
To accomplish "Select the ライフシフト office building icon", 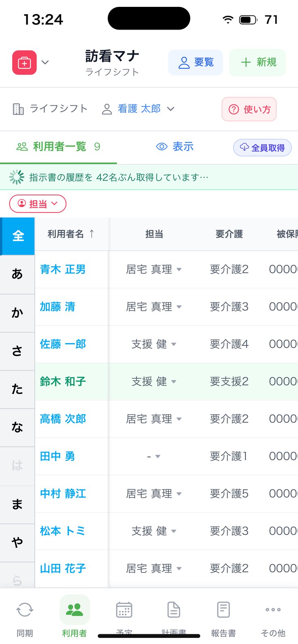I will [x=18, y=109].
